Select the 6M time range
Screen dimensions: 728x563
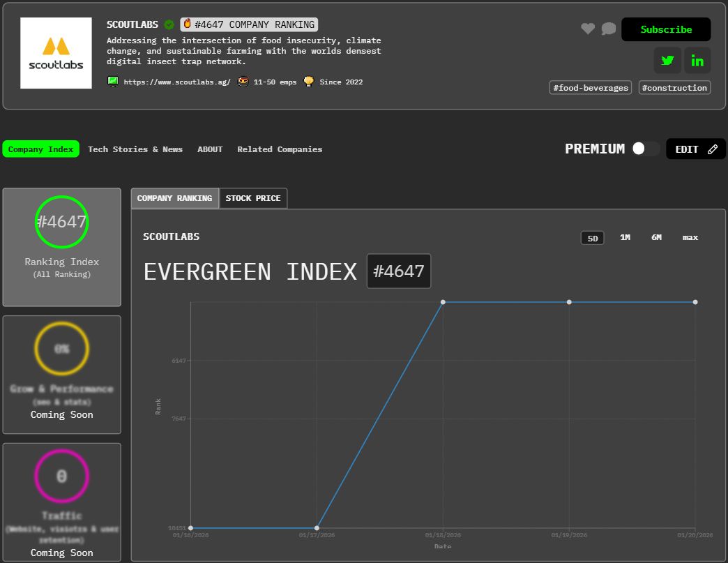(656, 238)
